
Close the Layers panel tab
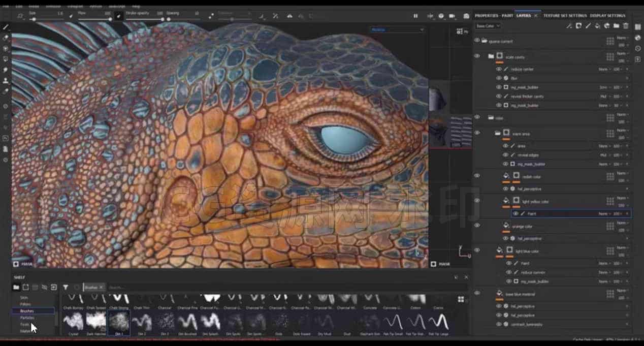coord(535,16)
